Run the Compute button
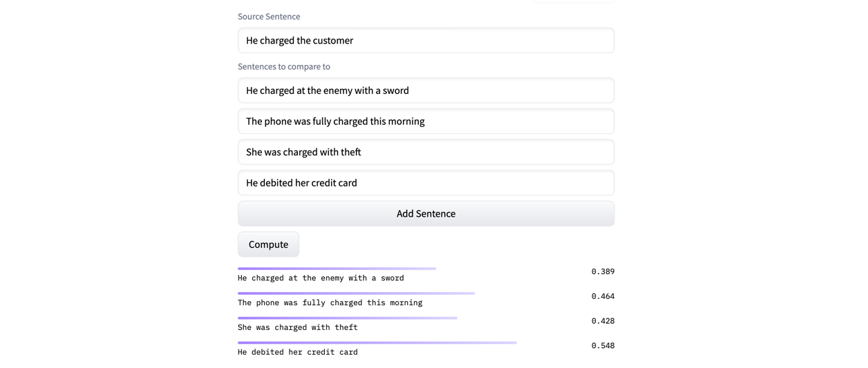Image resolution: width=868 pixels, height=368 pixels. click(268, 244)
